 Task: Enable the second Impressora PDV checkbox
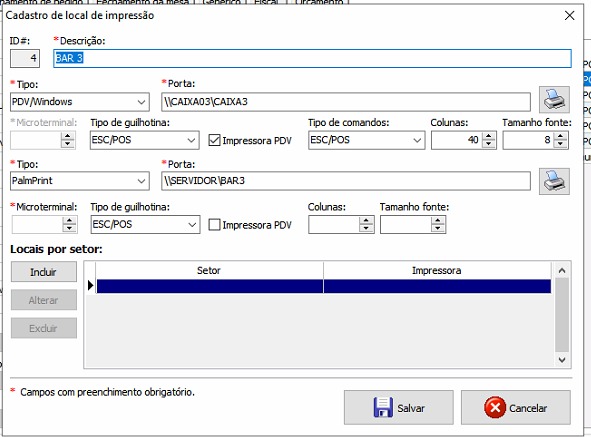pos(214,225)
